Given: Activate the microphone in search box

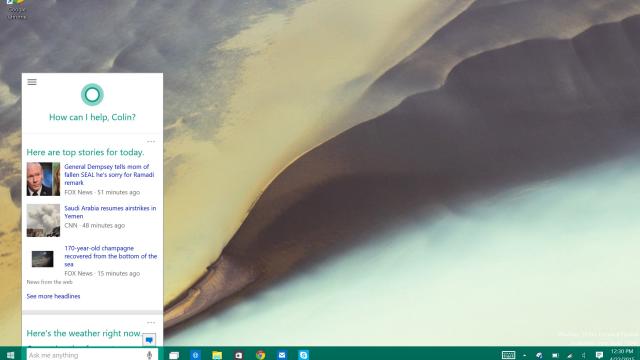Looking at the screenshot, I should coord(149,355).
